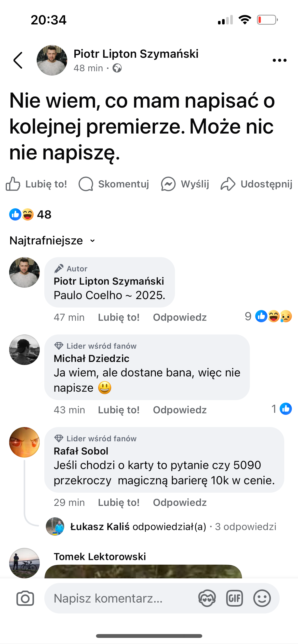The width and height of the screenshot is (298, 644).
Task: Open Tomek Lektorowski's profile name
Action: (x=100, y=557)
